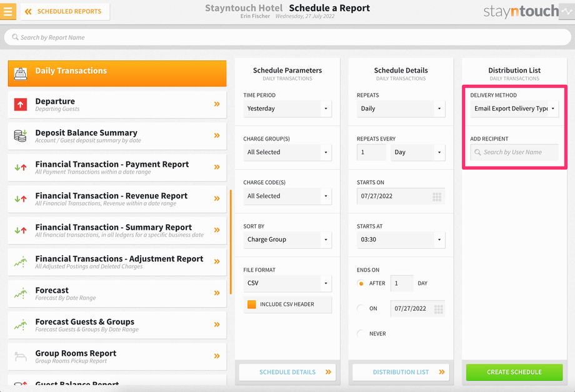
Task: Open the Sort By dropdown showing Charge Group
Action: click(287, 240)
